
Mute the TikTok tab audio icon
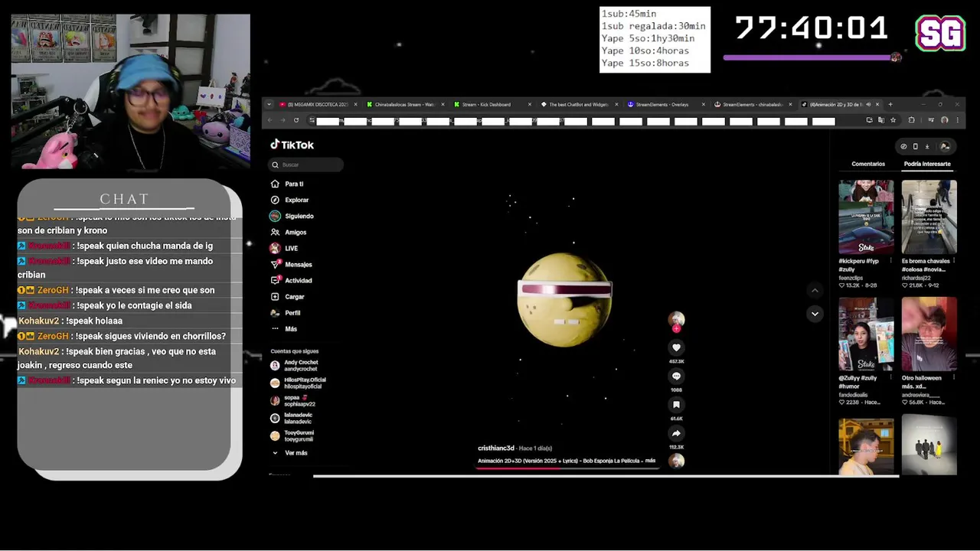[x=870, y=104]
